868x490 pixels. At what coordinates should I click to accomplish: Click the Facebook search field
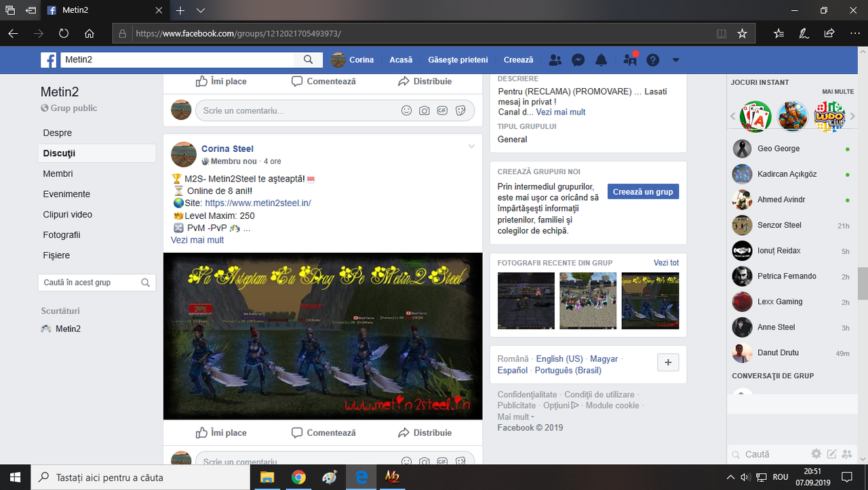tap(177, 60)
